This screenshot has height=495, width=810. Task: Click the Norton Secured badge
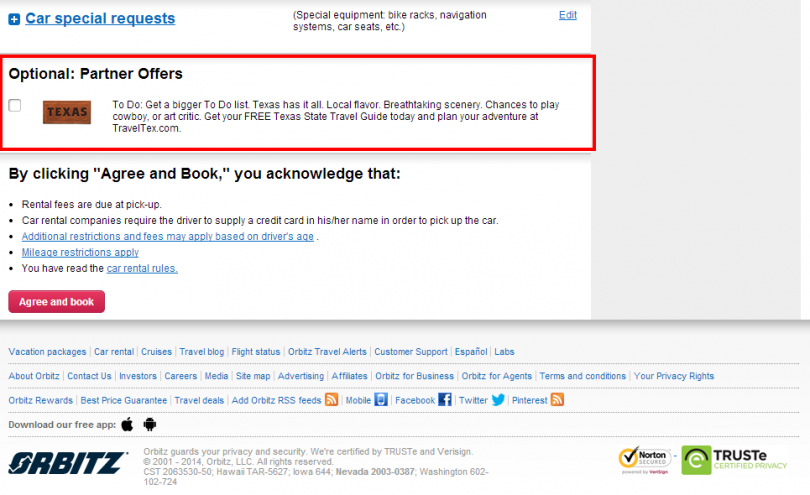[x=643, y=460]
